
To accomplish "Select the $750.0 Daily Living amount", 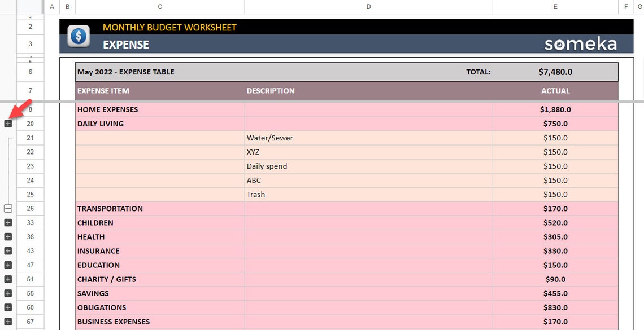I will (555, 124).
